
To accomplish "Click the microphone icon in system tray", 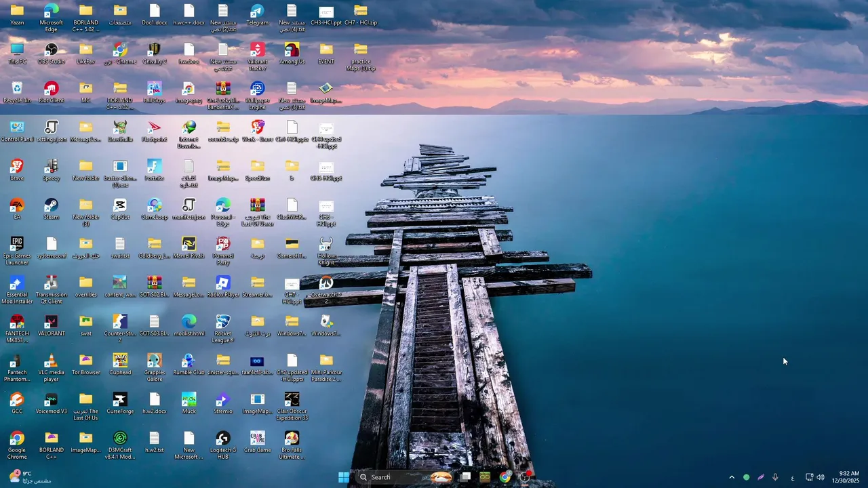I will (x=775, y=477).
